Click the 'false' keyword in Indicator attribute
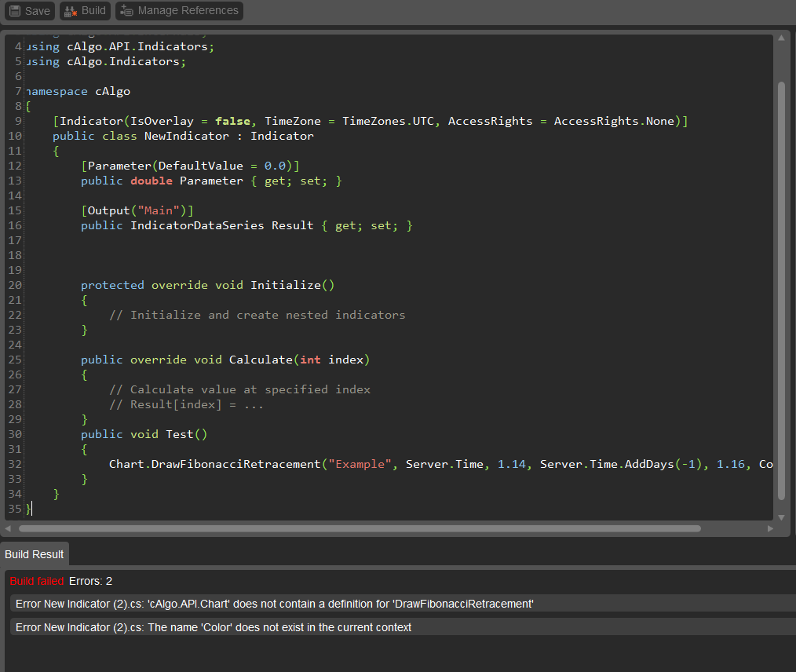796x672 pixels. tap(232, 121)
